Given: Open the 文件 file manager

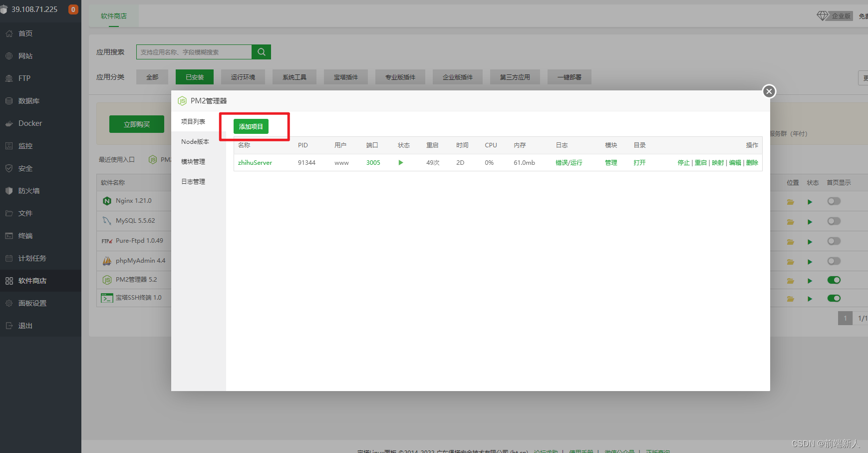Looking at the screenshot, I should (x=24, y=213).
